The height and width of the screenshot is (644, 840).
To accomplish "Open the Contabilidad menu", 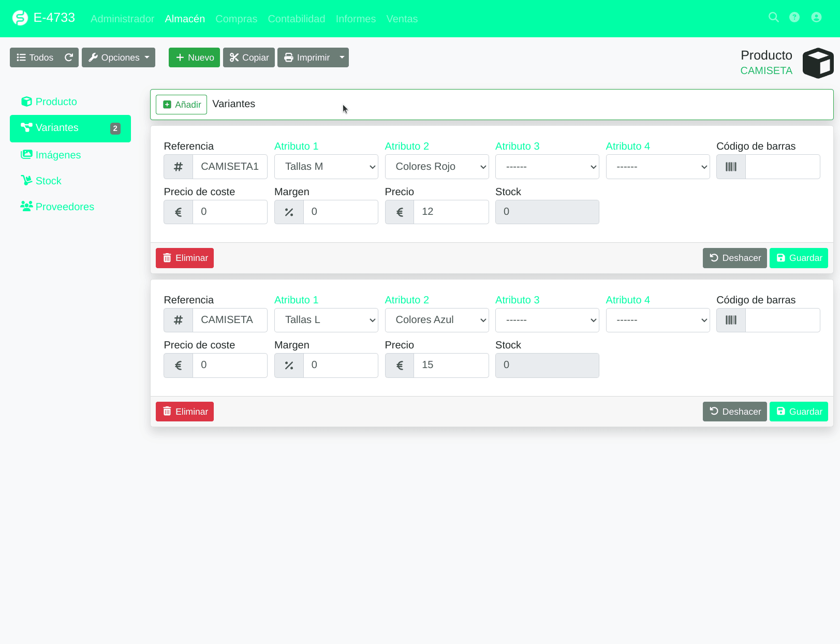I will click(x=297, y=19).
